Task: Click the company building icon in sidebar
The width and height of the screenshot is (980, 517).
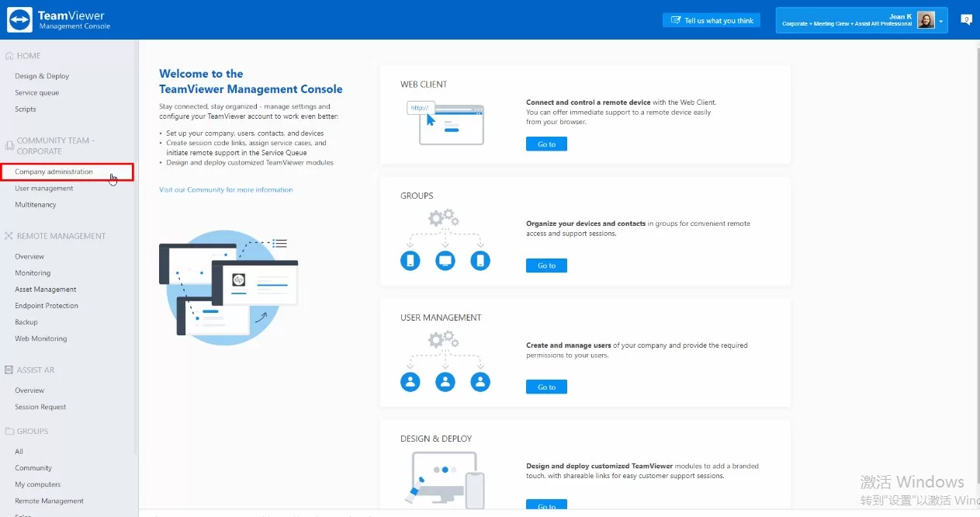Action: (9, 146)
